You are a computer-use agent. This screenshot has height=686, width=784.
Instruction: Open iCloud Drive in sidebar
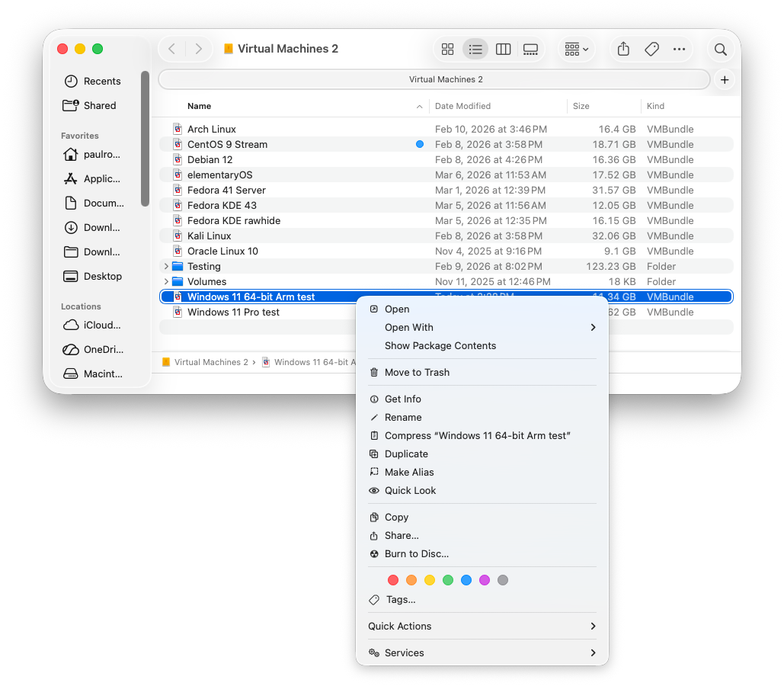pos(92,325)
